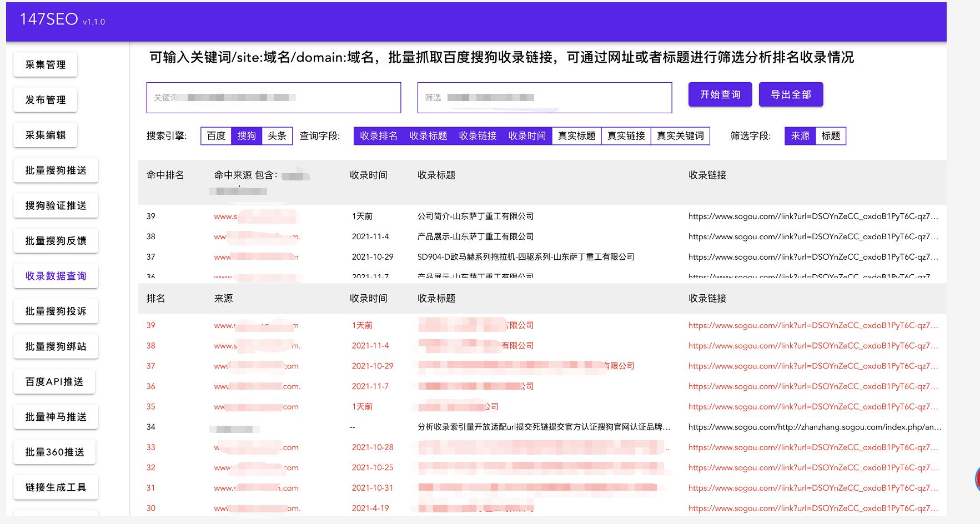Select 来源 as the filter field
Screen dimensions: 980x524
pyautogui.click(x=800, y=135)
